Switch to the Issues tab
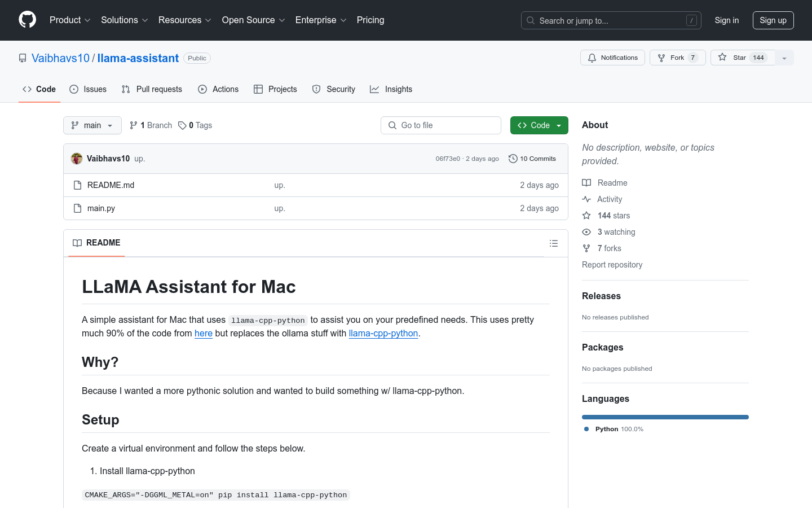 [88, 89]
